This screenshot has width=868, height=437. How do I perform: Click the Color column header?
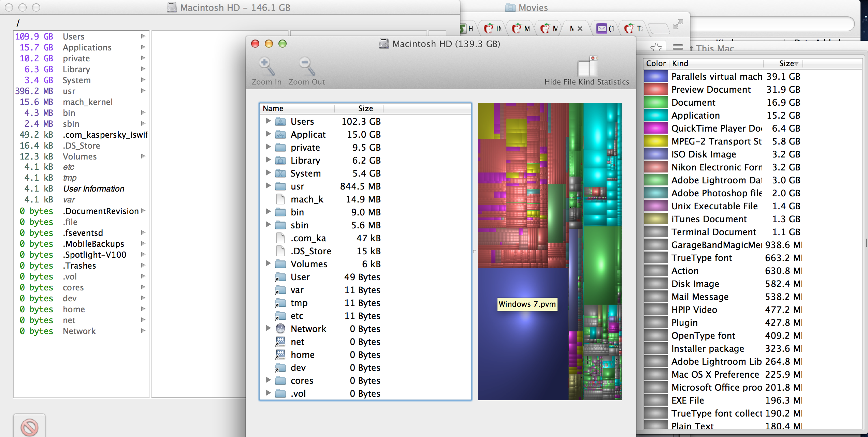click(x=656, y=63)
